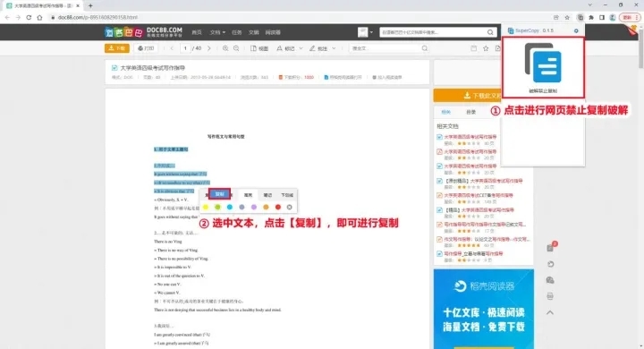Viewport: 644px width, 349px height.
Task: Open the browser profile avatar
Action: pos(613,17)
